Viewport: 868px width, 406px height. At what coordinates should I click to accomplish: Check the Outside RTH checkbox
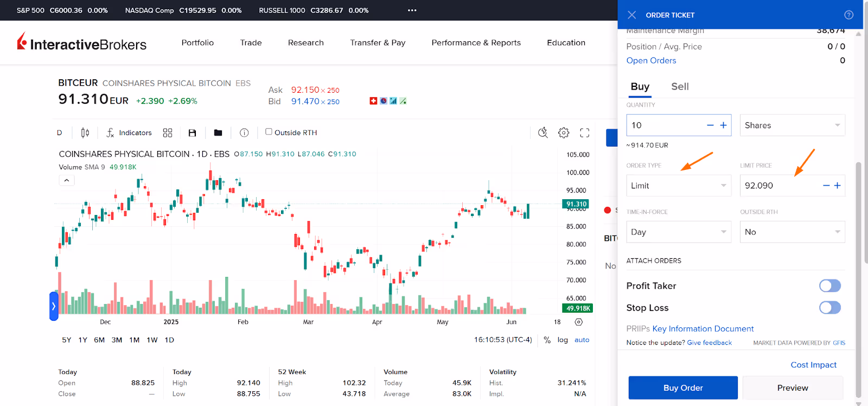click(x=269, y=132)
